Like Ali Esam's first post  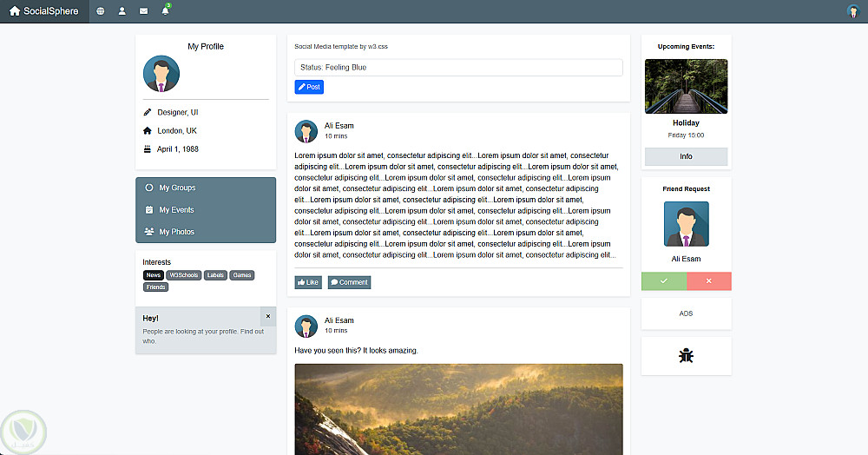(308, 282)
